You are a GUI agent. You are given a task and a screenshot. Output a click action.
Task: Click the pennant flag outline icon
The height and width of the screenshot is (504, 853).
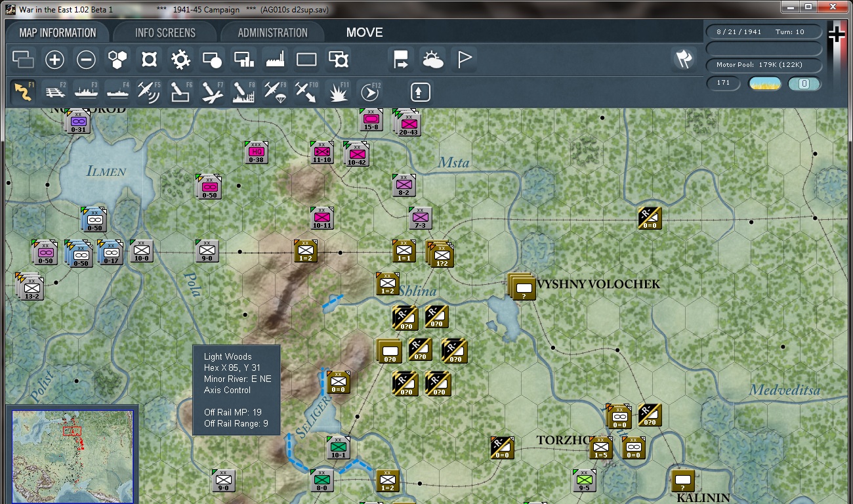tap(464, 60)
